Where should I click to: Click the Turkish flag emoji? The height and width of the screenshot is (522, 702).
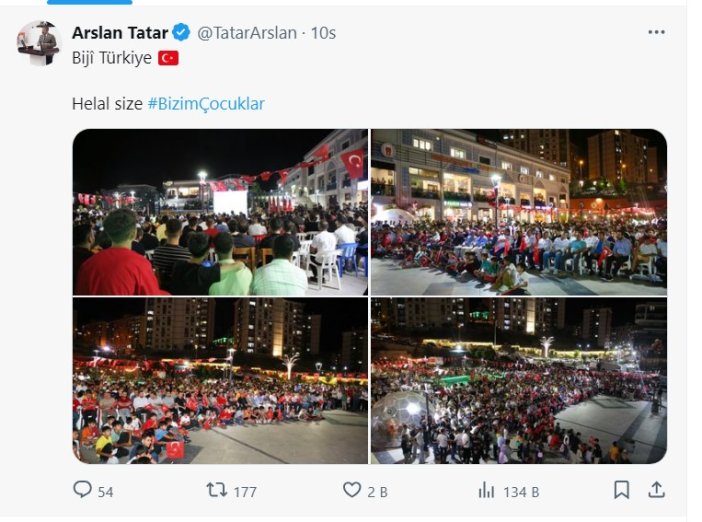click(168, 58)
